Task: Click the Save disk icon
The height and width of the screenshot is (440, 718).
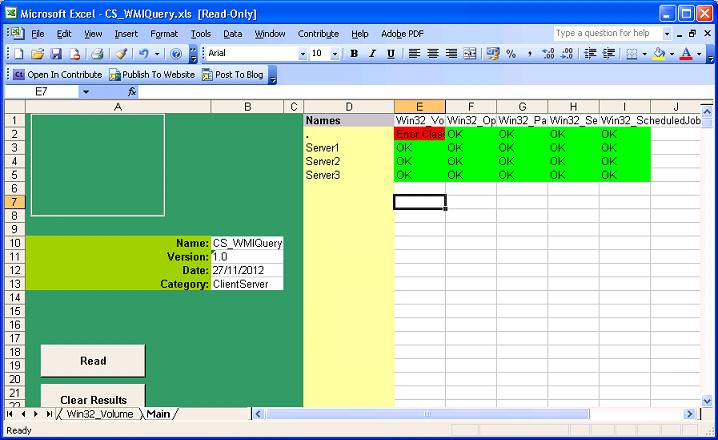Action: click(x=56, y=54)
